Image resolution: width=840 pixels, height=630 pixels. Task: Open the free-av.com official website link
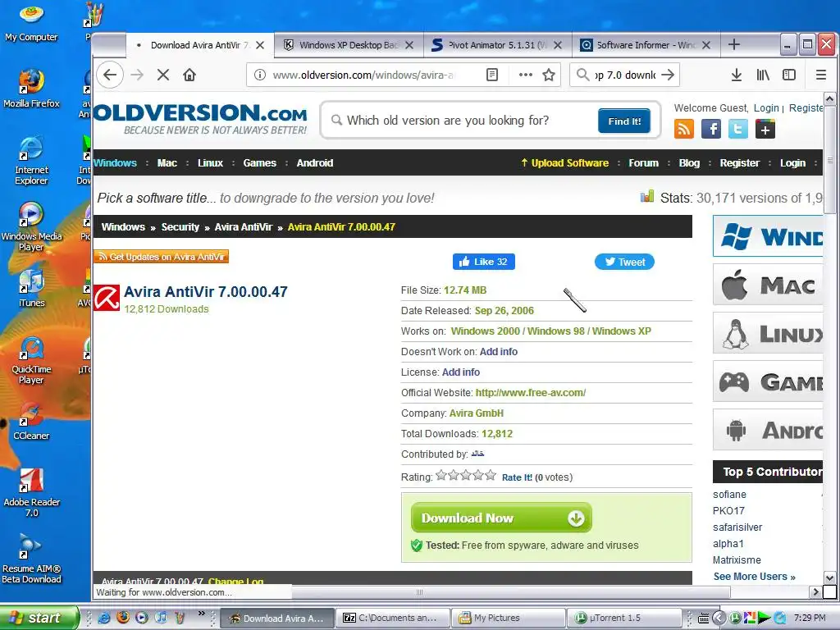tap(531, 393)
